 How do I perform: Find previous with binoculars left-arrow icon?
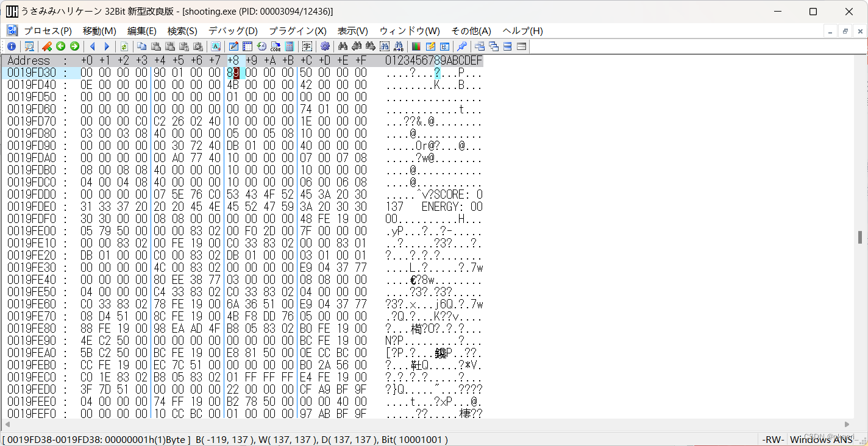357,46
